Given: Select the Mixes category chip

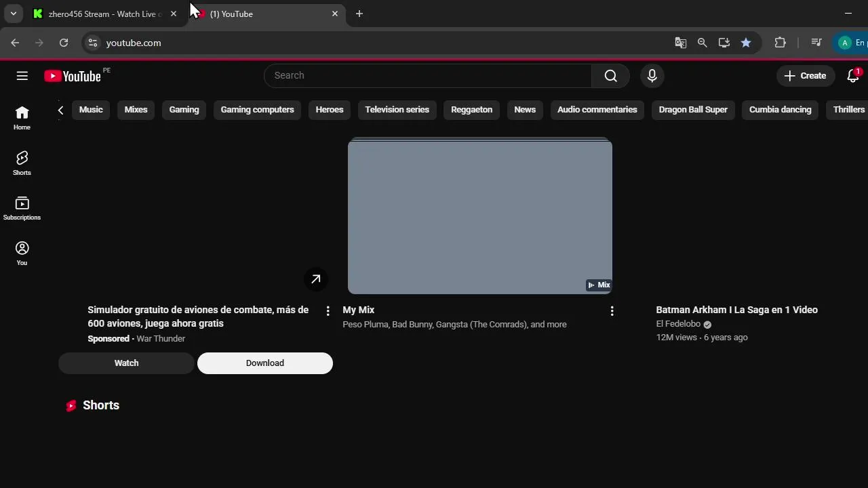Looking at the screenshot, I should 136,110.
